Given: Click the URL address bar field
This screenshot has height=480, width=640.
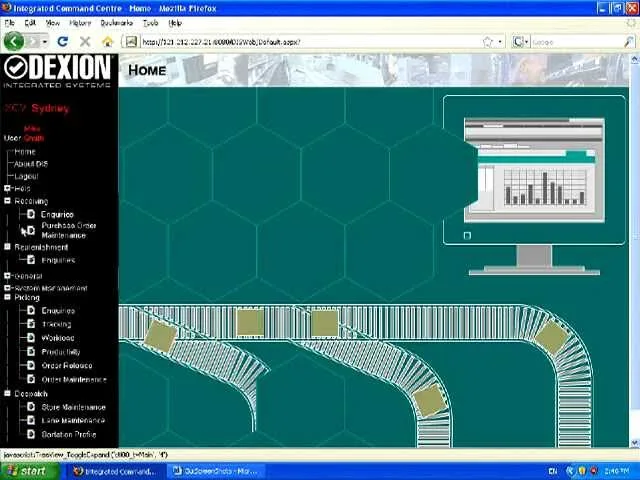Looking at the screenshot, I should 300,42.
